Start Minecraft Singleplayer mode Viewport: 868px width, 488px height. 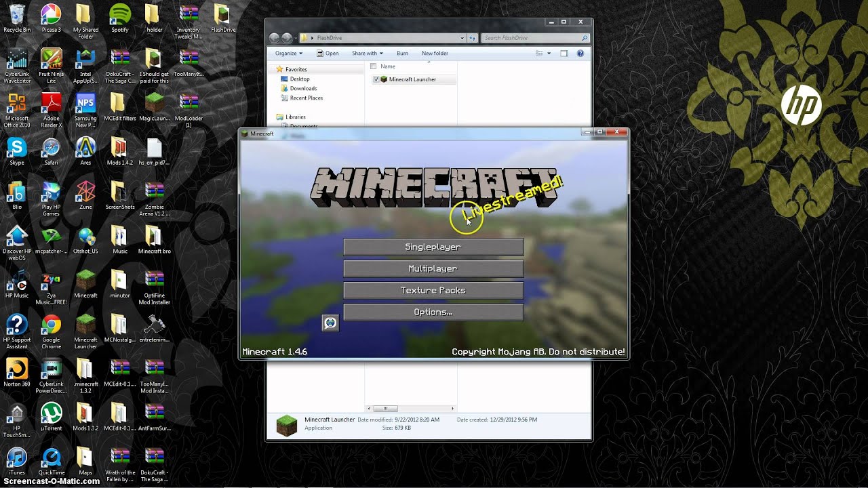433,247
